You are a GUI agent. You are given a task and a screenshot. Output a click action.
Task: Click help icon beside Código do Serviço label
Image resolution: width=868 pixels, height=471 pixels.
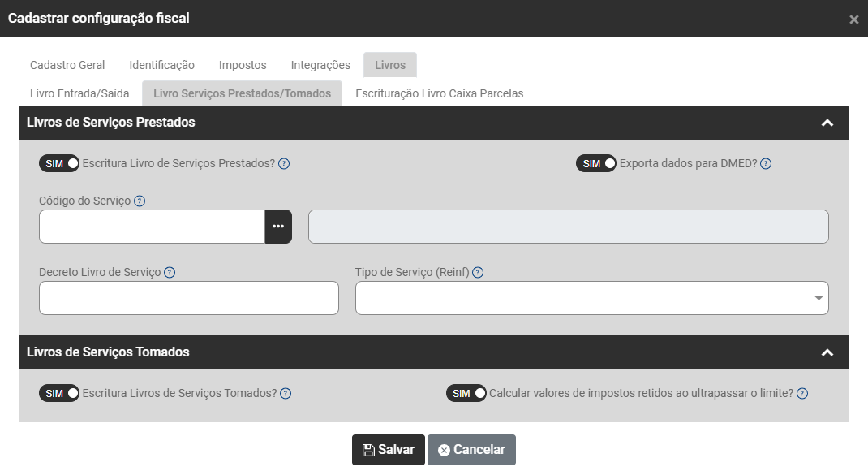pos(140,201)
